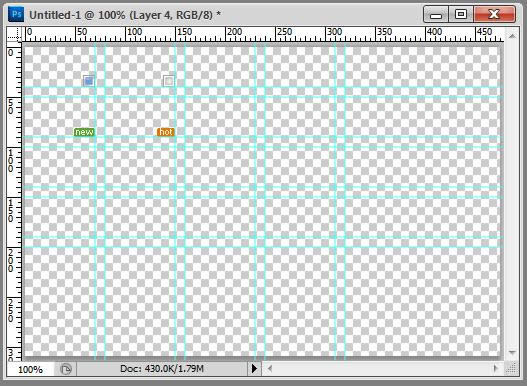Viewport: 527px width, 386px height.
Task: Click the 200 mark on the horizontal ruler
Action: (x=234, y=32)
